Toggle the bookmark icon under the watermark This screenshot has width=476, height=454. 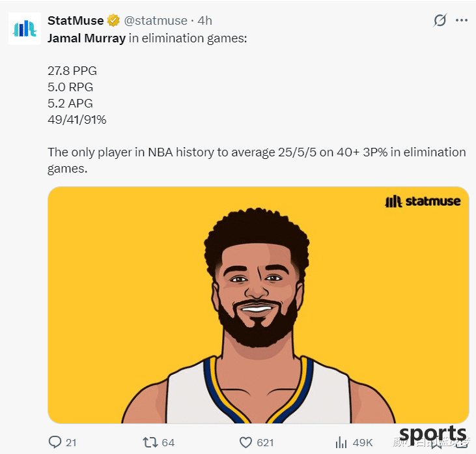[x=436, y=444]
